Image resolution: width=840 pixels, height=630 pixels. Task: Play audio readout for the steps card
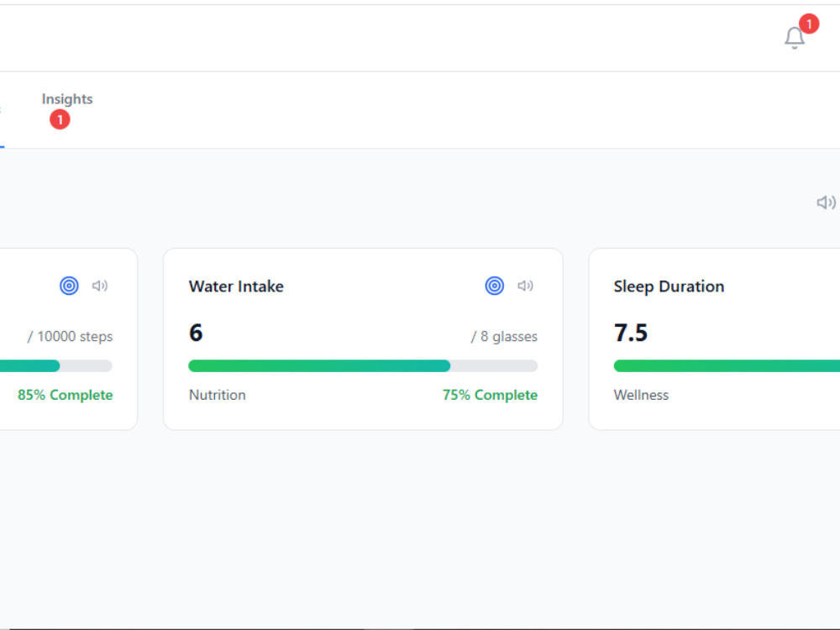click(100, 286)
